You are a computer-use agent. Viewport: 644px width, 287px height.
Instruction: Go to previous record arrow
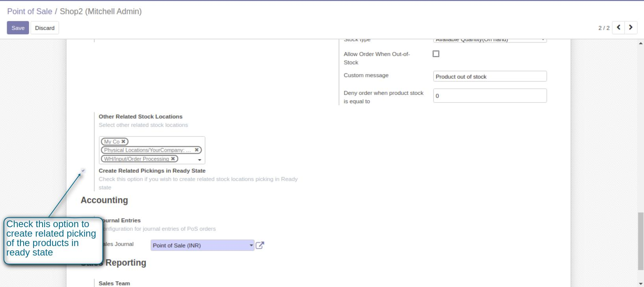pyautogui.click(x=618, y=28)
